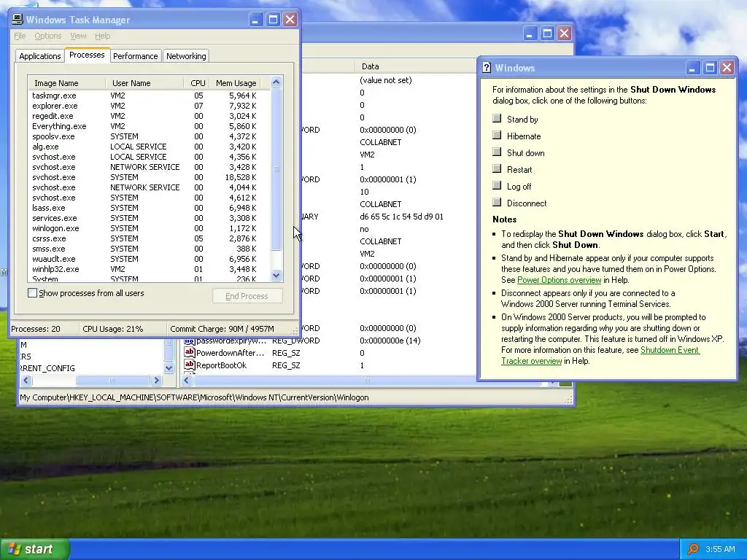Select the svchost.exe row using 18,528 K

[x=149, y=177]
